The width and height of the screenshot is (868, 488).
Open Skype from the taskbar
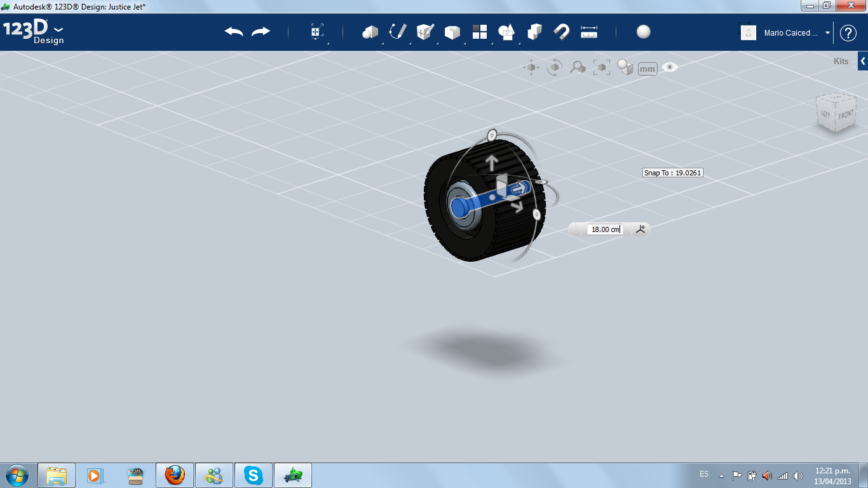coord(254,475)
